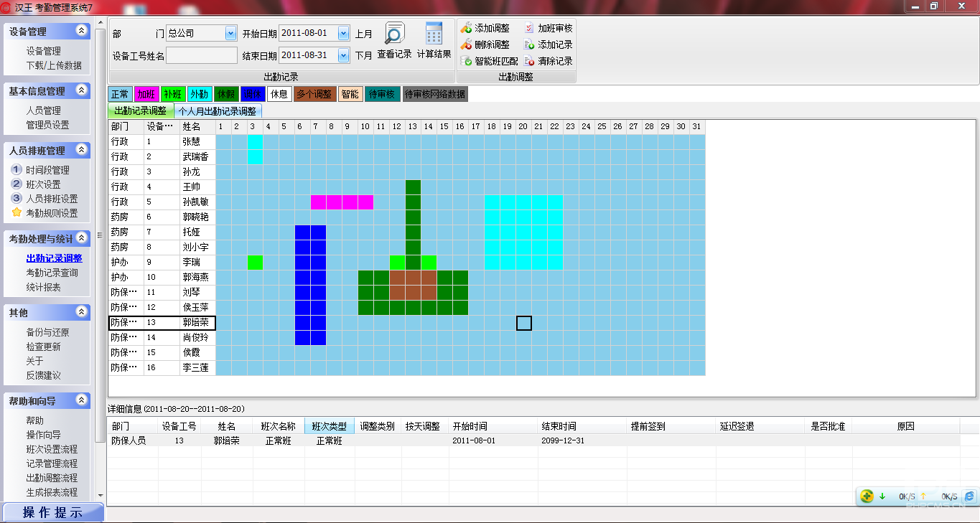Click the magenta 加班 legend swatch

pos(146,94)
